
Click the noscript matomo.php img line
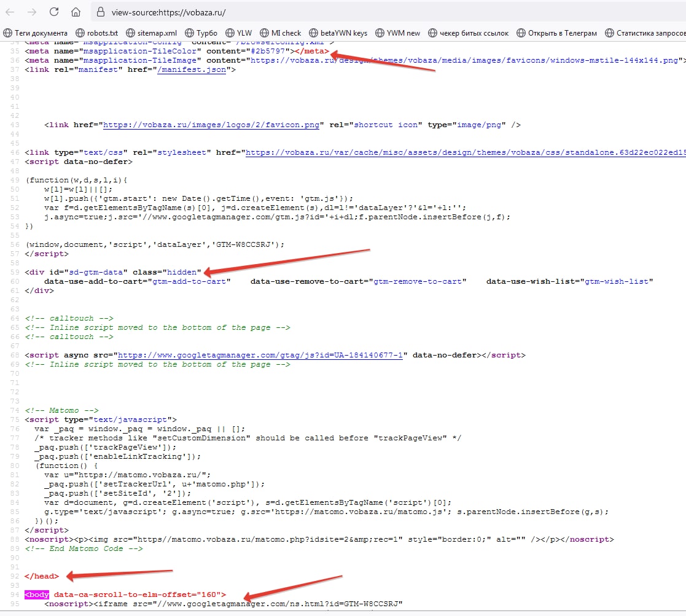point(319,539)
